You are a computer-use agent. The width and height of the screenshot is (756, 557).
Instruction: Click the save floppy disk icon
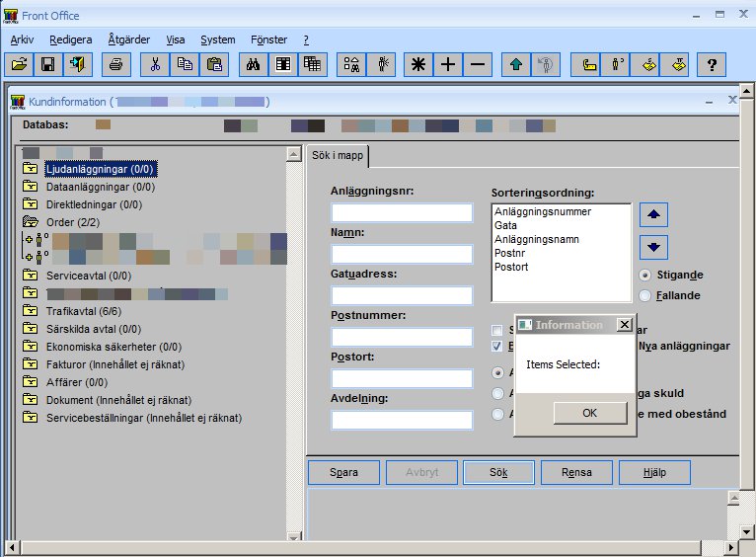tap(47, 65)
